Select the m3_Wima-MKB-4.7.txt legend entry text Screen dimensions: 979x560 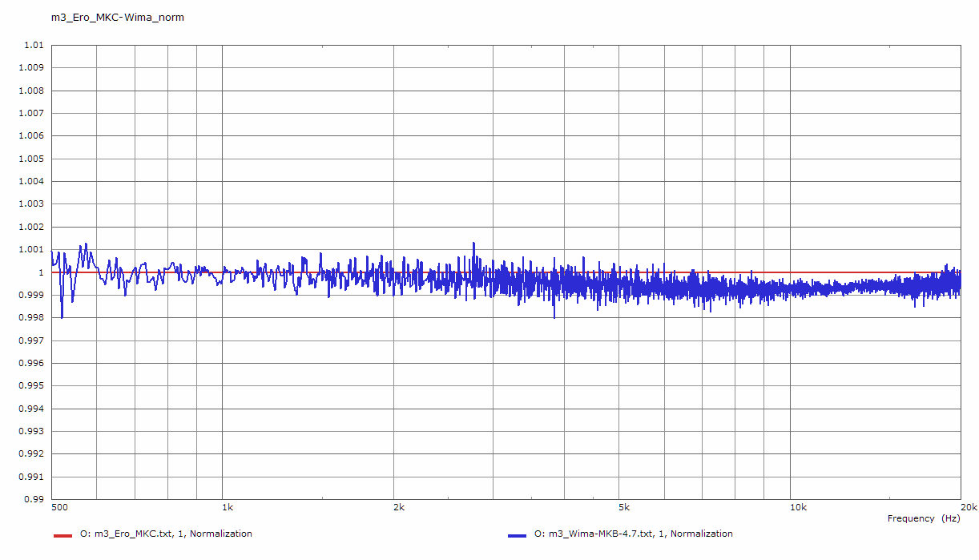pyautogui.click(x=633, y=534)
